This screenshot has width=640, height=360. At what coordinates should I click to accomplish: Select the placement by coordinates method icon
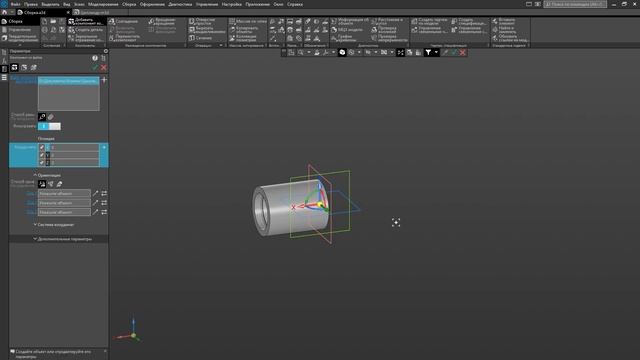click(42, 117)
